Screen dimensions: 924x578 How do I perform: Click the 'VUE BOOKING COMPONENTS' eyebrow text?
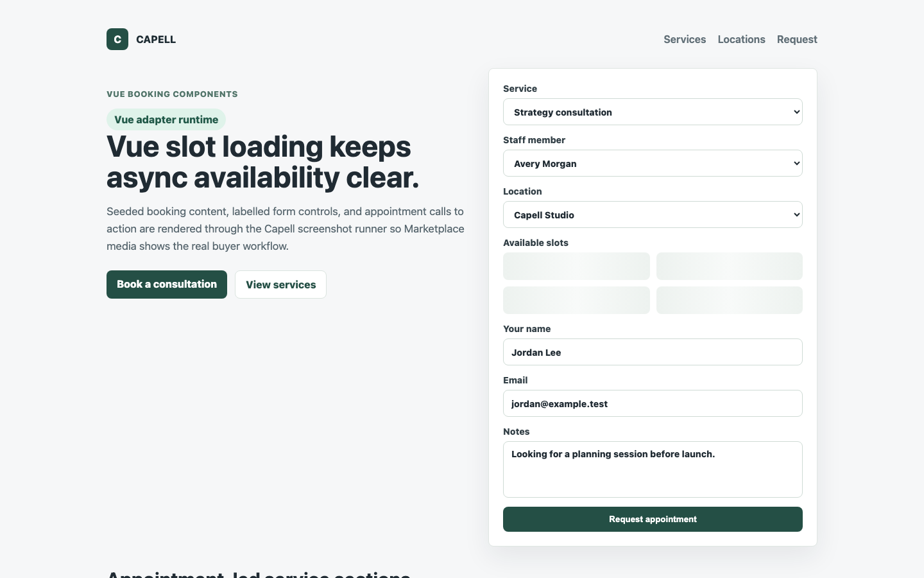tap(172, 94)
